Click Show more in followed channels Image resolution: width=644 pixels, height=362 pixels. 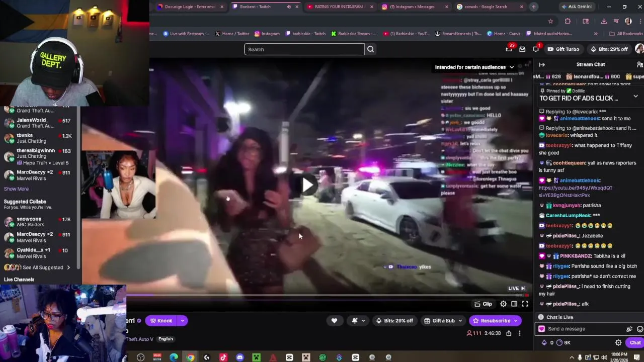point(16,189)
